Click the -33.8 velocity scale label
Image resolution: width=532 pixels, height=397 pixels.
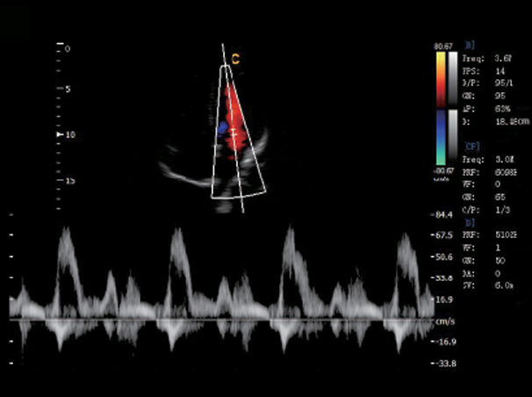tap(445, 361)
